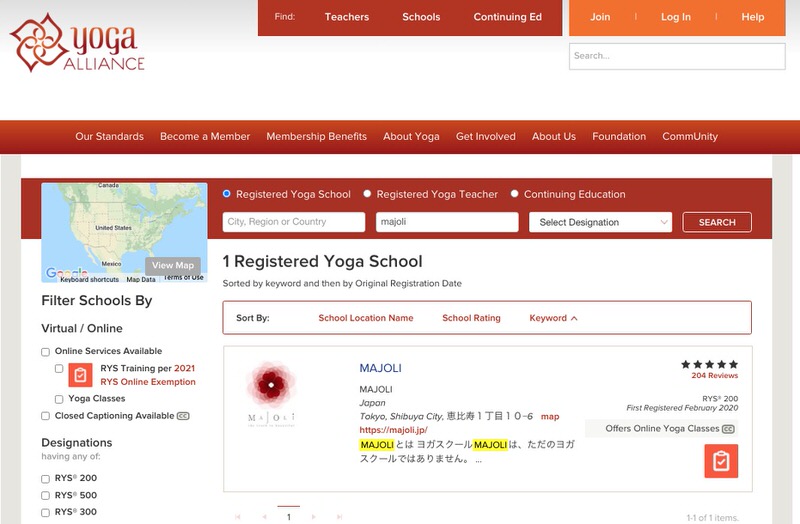Click the orange clipboard badge on MAJOLI listing
This screenshot has width=800, height=524.
pyautogui.click(x=721, y=461)
